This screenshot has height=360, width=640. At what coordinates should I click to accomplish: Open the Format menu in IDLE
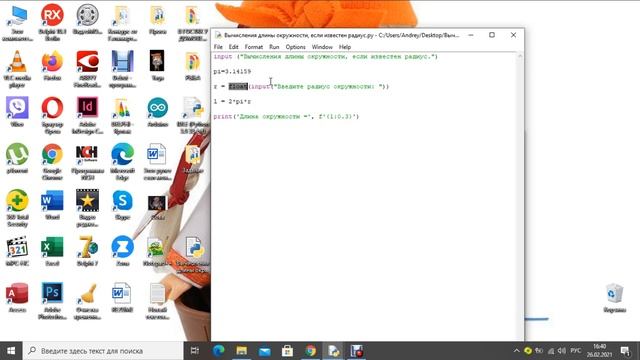tap(253, 47)
